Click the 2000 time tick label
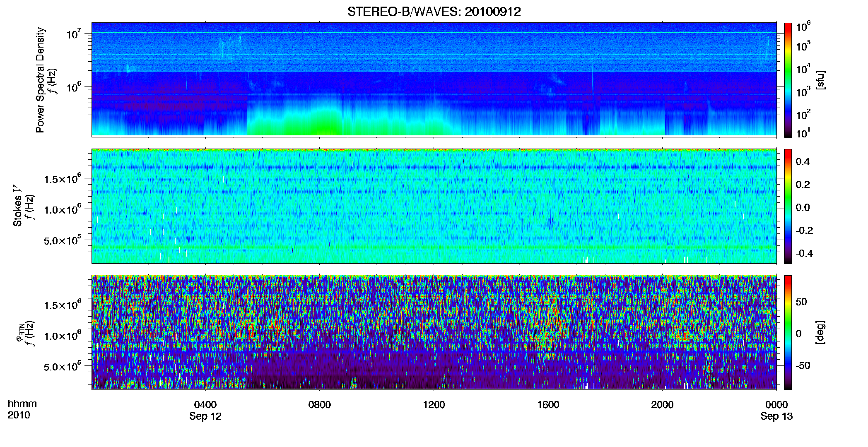The height and width of the screenshot is (447, 868). click(662, 404)
